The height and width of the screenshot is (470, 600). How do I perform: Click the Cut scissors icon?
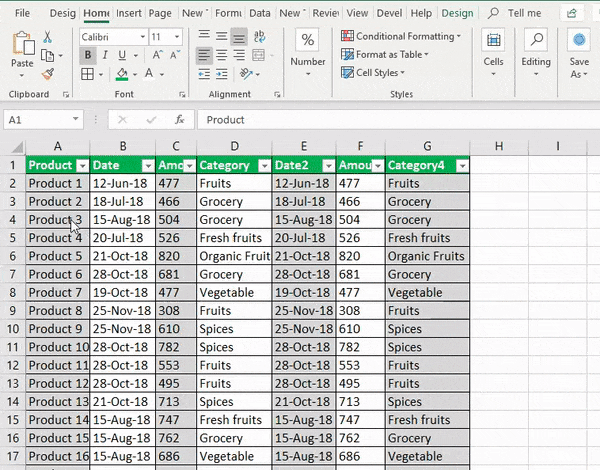[x=47, y=37]
